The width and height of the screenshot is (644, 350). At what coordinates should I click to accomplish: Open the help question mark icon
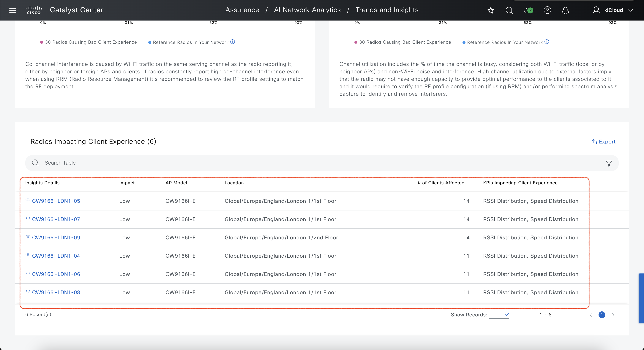click(x=547, y=10)
